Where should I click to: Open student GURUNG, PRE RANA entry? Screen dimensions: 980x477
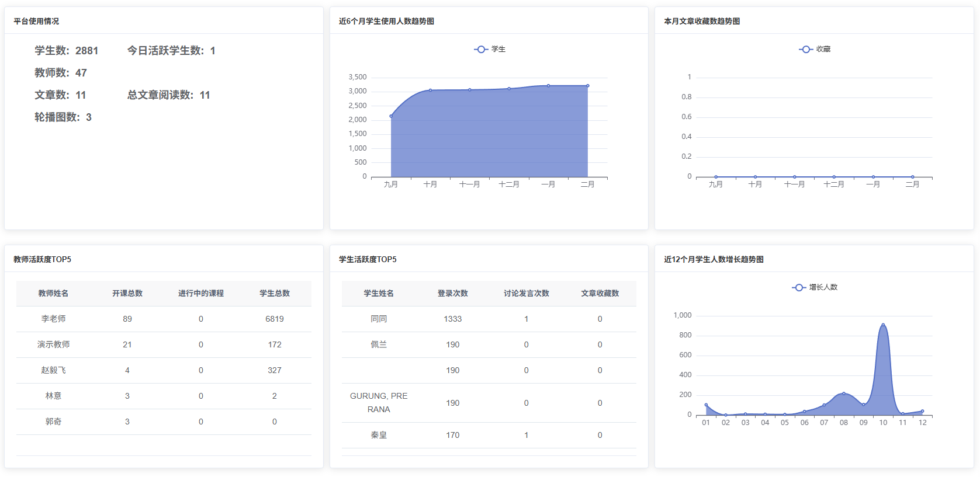click(x=379, y=403)
